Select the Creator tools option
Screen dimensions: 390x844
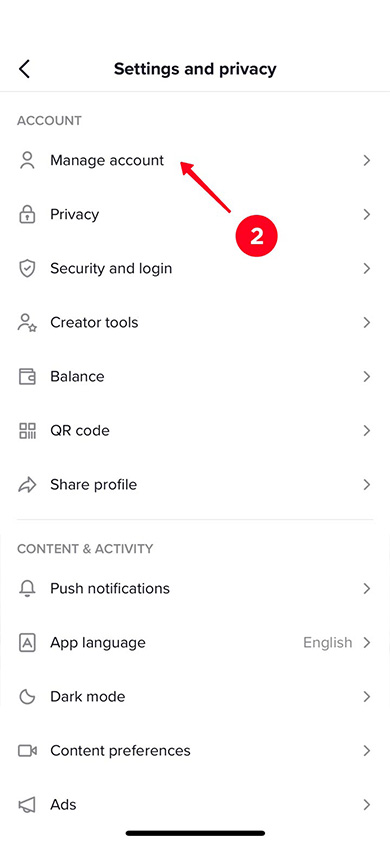coord(195,322)
